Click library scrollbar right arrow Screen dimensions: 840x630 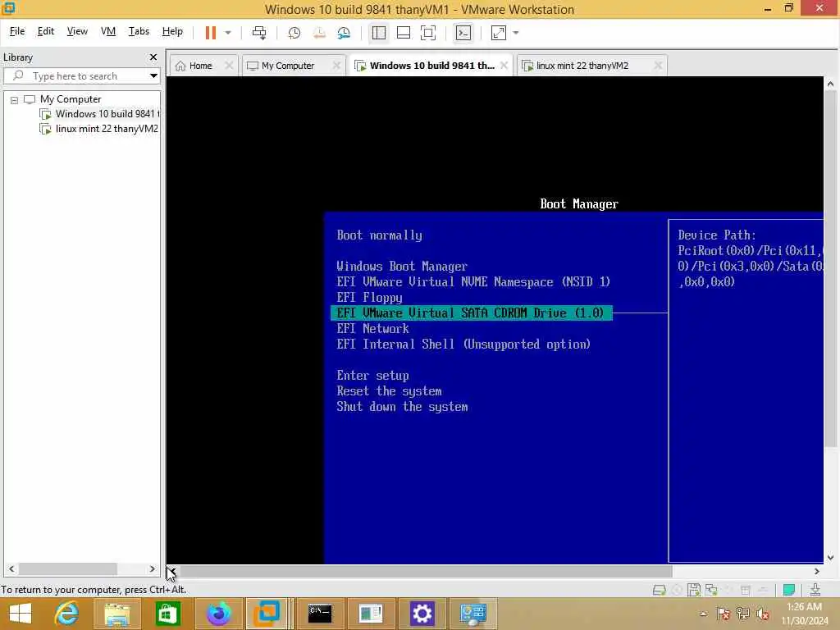pos(152,569)
